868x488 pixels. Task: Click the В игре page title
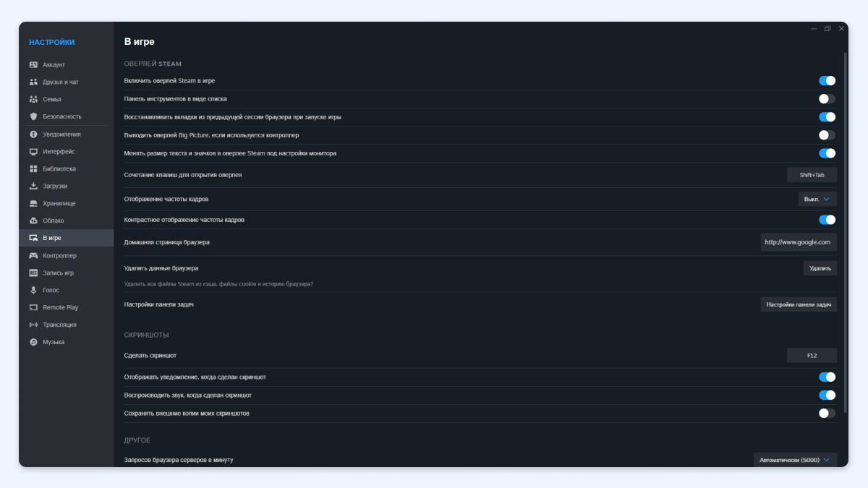tap(140, 42)
